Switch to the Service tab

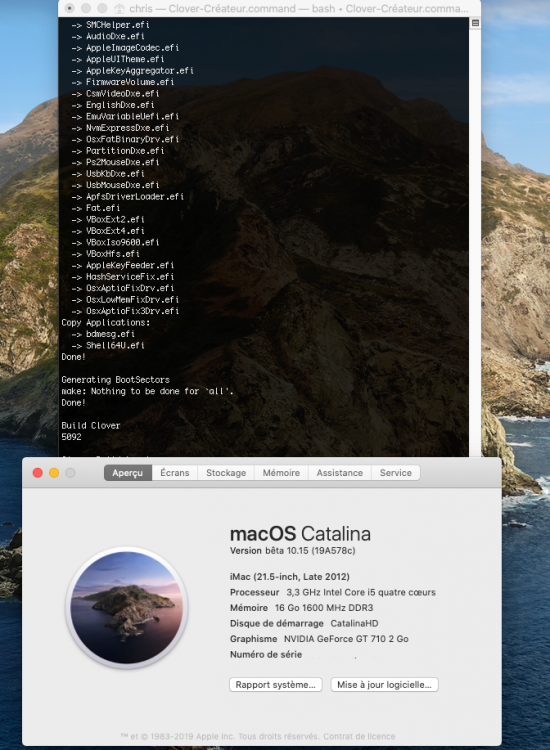coord(396,473)
